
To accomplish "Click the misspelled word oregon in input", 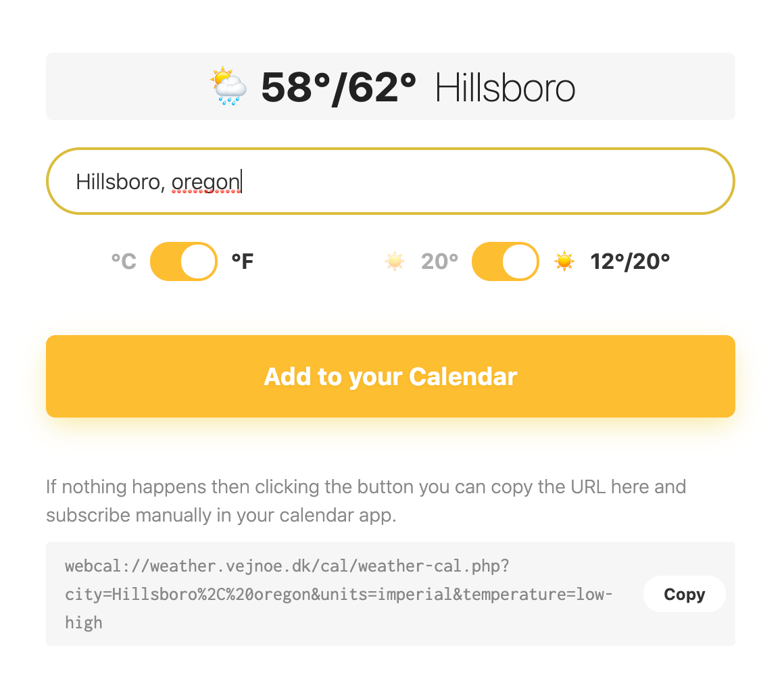I will (x=205, y=182).
